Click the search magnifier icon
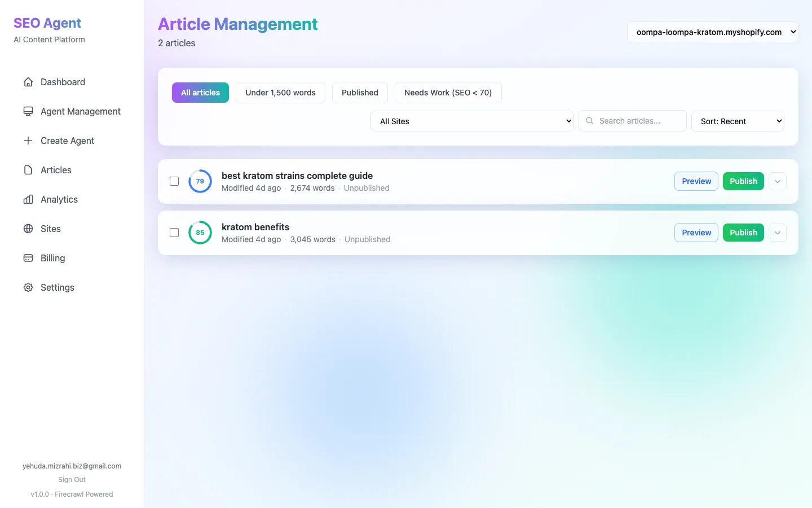Image resolution: width=812 pixels, height=508 pixels. 589,121
